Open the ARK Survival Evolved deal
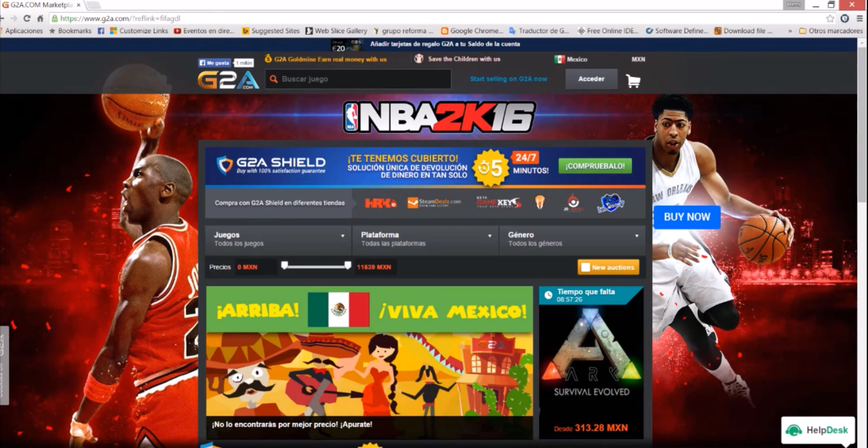Viewport: 868px width, 448px height. point(591,362)
